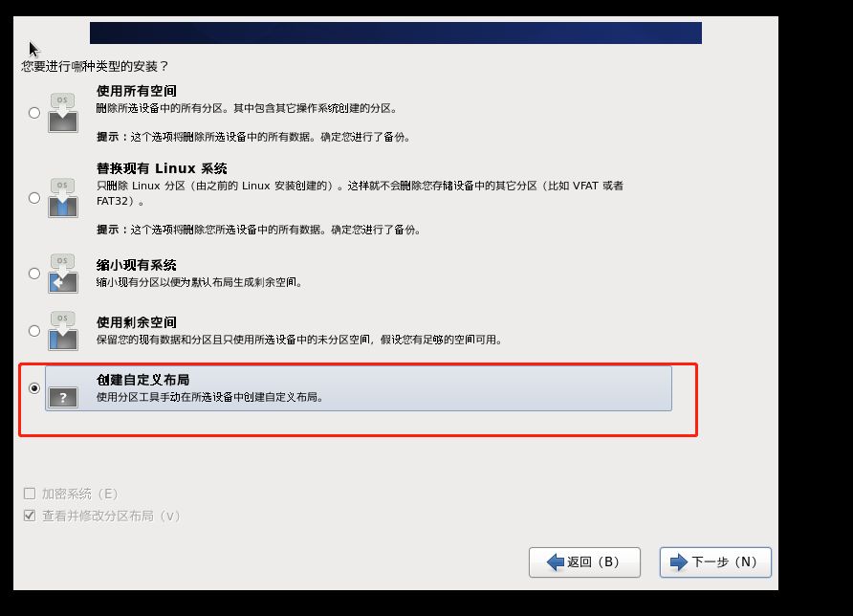853x616 pixels.
Task: Toggle the 查看并修改分区布局 (V) checkbox
Action: pos(30,516)
